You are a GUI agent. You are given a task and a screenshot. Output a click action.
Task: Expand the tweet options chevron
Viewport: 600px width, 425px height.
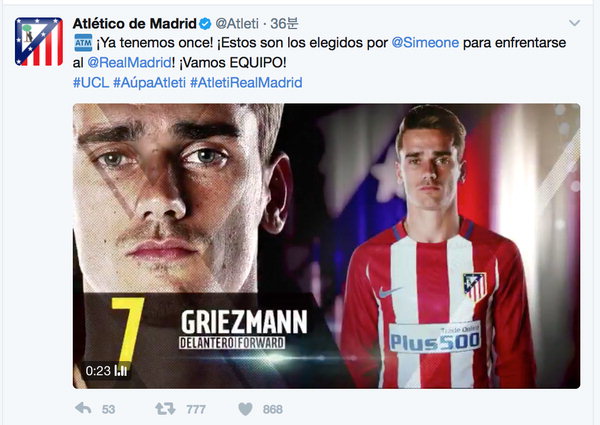pos(574,23)
